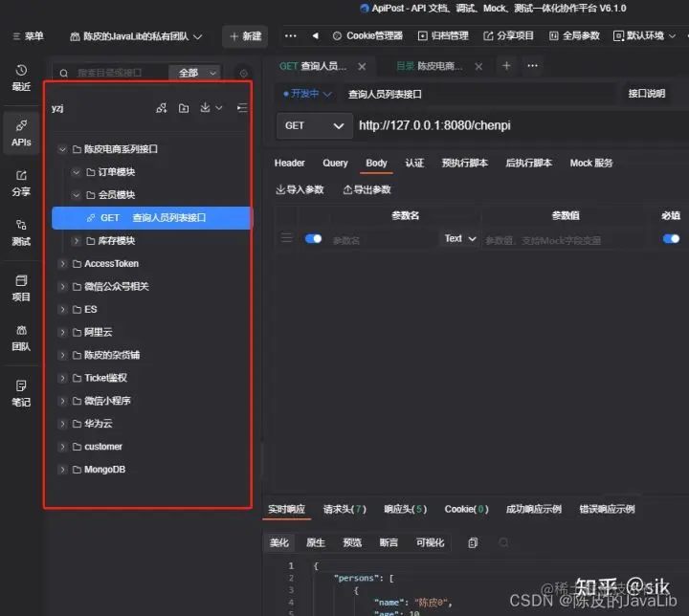
Task: Open the 团队 team sidebar icon
Action: tap(21, 338)
